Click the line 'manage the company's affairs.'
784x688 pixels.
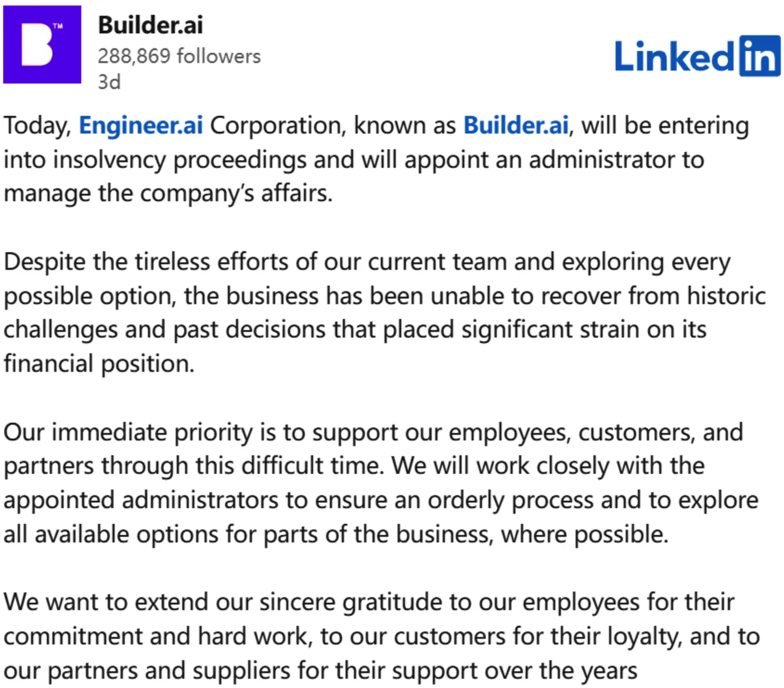pos(168,193)
